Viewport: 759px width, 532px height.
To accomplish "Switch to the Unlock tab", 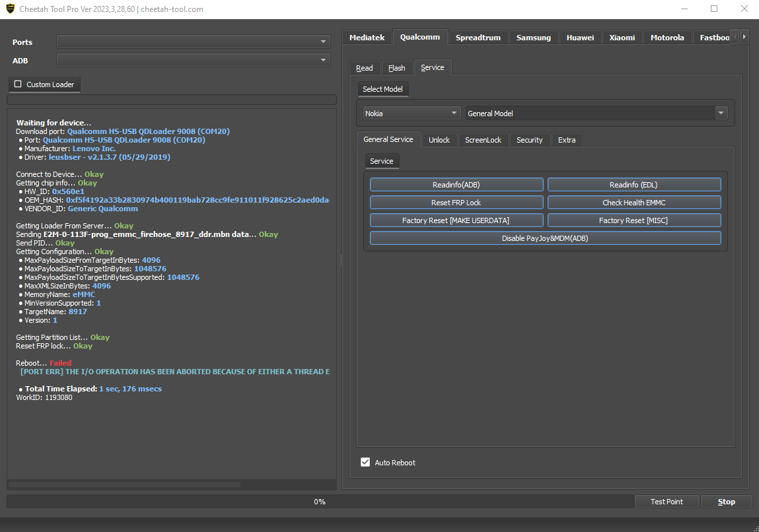I will 439,140.
